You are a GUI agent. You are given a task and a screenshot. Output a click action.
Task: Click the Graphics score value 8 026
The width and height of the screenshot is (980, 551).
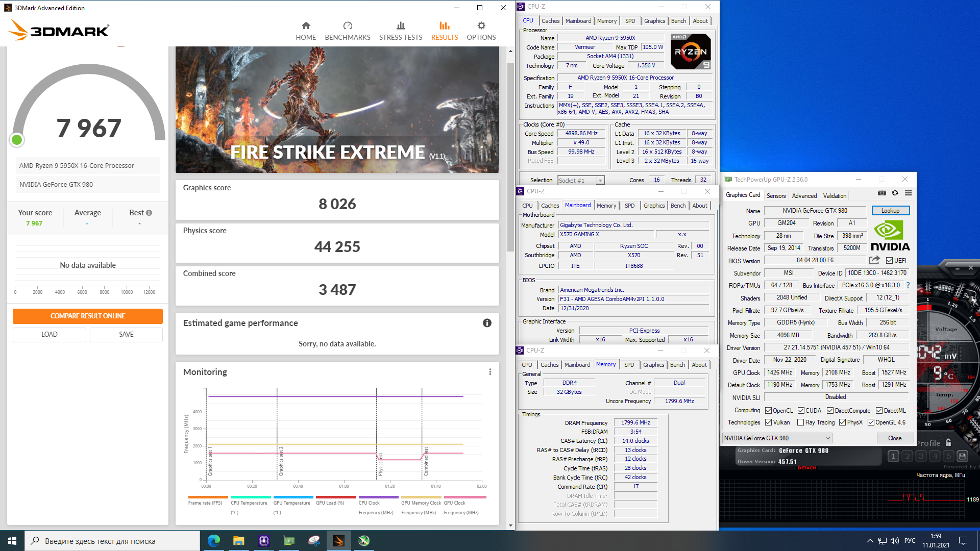[337, 204]
